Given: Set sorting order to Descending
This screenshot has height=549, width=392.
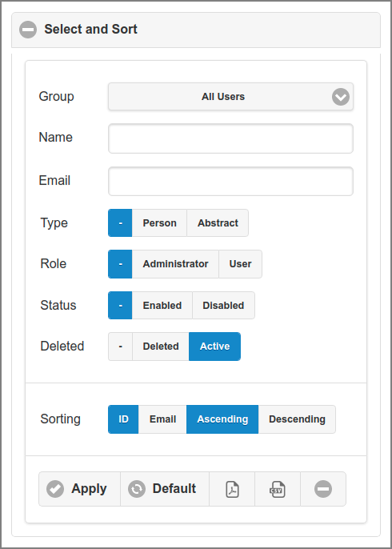Looking at the screenshot, I should coord(297,419).
